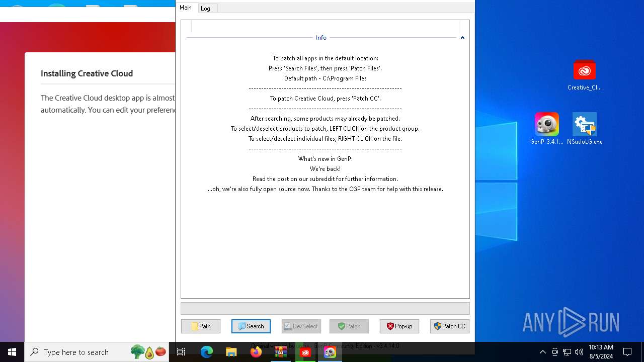Click the De/Select button
The width and height of the screenshot is (644, 362).
point(301,326)
